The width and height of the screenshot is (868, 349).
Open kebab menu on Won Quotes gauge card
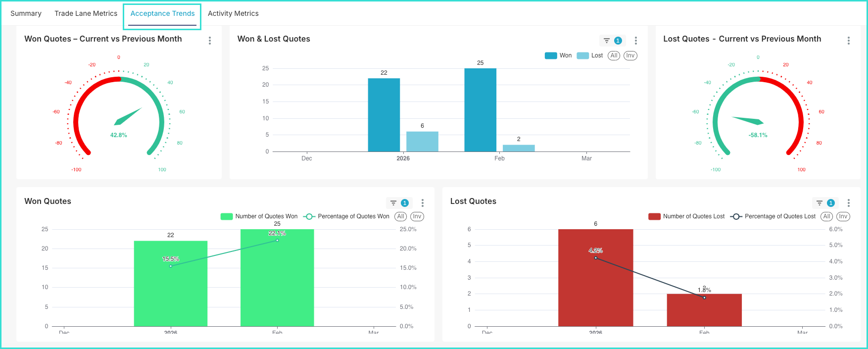[x=210, y=41]
